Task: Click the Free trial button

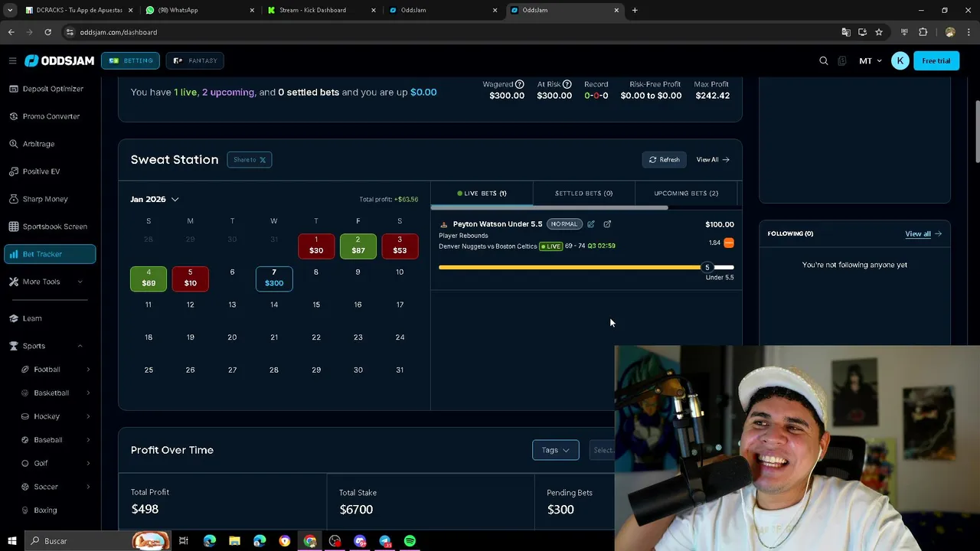Action: [x=936, y=60]
